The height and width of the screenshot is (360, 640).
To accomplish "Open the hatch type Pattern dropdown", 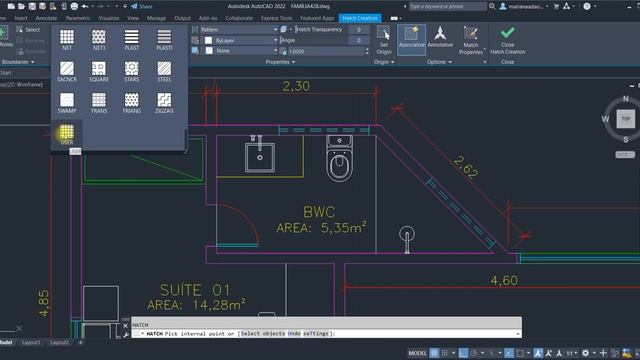I will 239,29.
